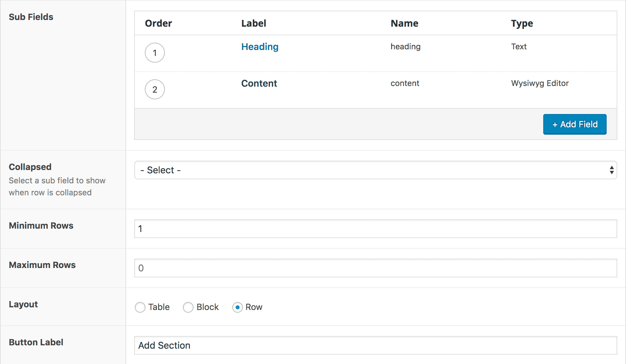
Task: Click the Button Label text field
Action: [375, 345]
